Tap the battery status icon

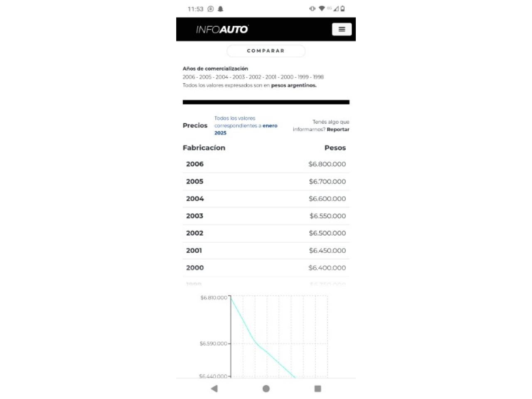point(342,8)
